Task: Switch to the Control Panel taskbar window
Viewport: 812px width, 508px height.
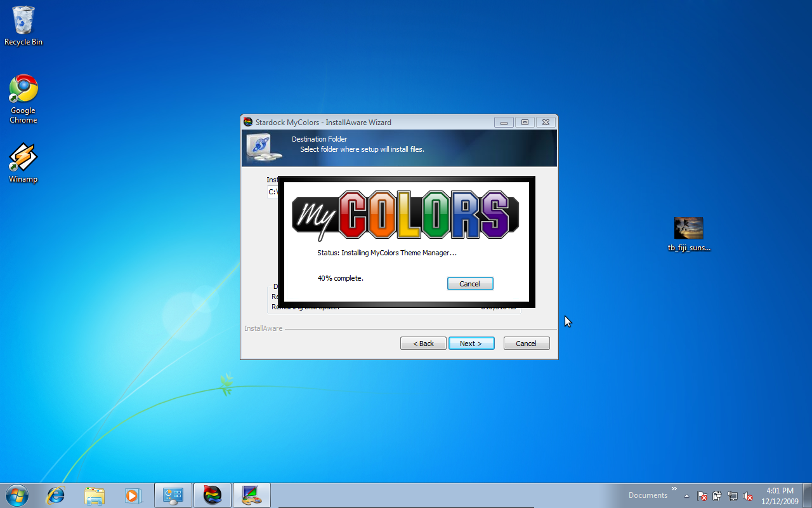Action: click(173, 495)
